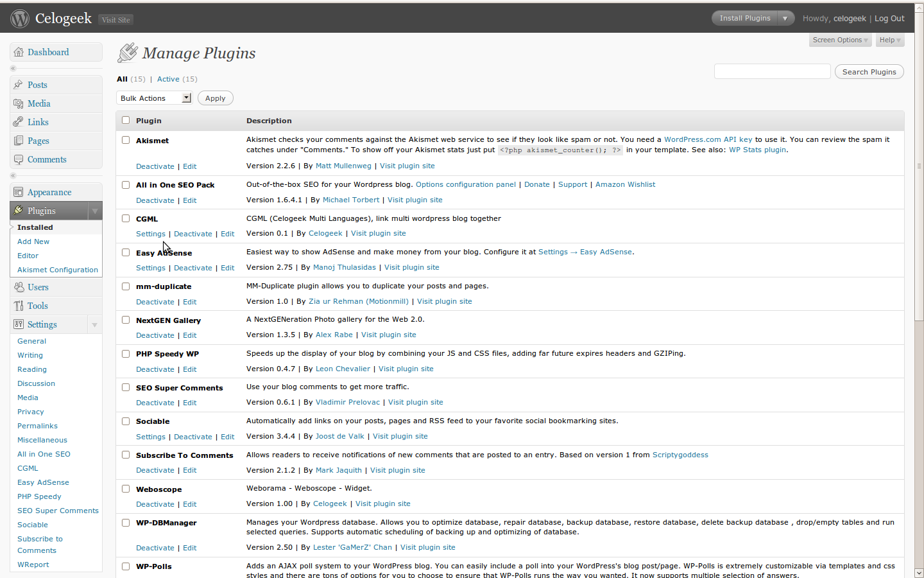This screenshot has height=578, width=924.
Task: Click the large plug icon beside Manage Plugins
Action: click(128, 53)
